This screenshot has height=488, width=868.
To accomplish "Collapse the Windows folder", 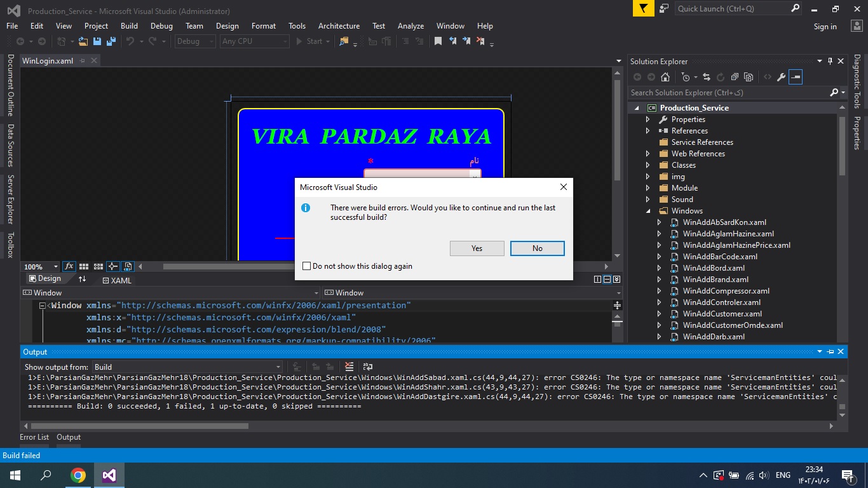I will (648, 211).
